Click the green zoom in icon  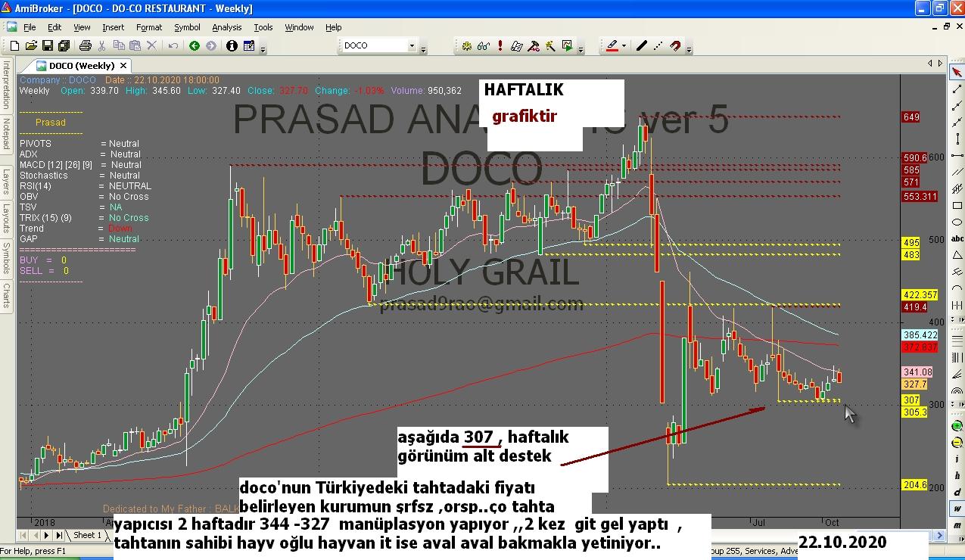click(957, 428)
